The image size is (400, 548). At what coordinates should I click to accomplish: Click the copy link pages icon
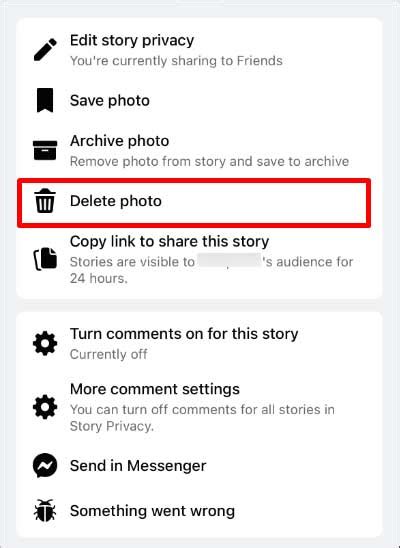tap(45, 259)
